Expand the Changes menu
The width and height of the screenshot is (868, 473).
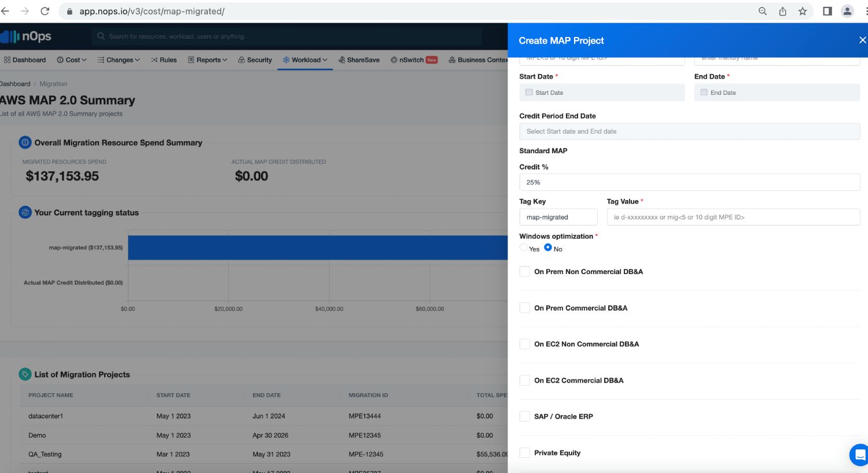click(x=119, y=60)
